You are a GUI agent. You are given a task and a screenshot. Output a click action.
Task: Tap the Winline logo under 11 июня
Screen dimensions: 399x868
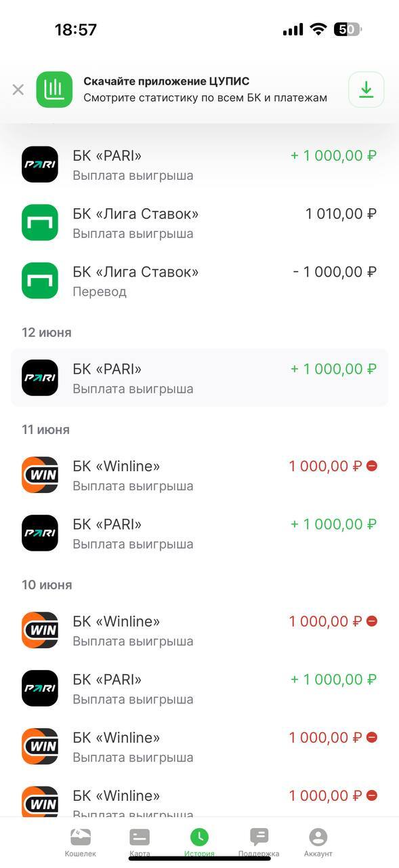pos(40,475)
